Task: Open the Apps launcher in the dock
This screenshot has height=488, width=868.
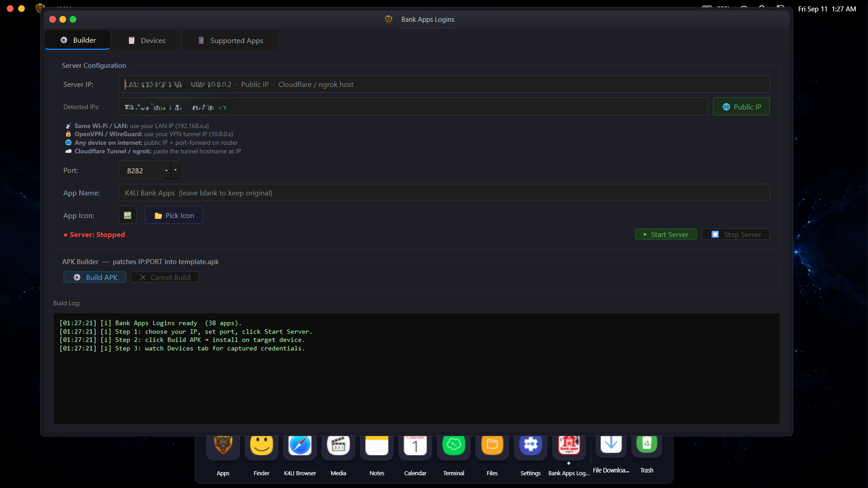Action: [x=223, y=446]
